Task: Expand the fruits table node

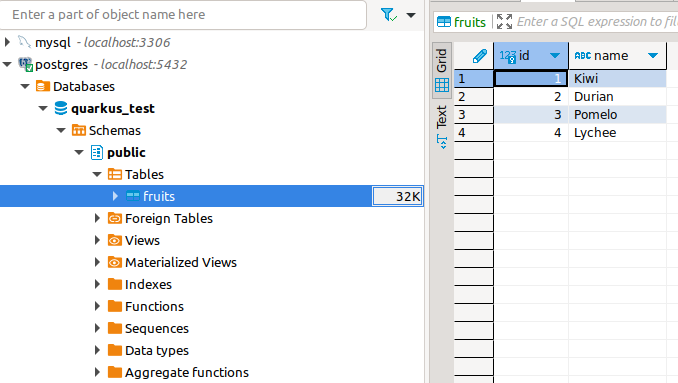Action: 115,196
